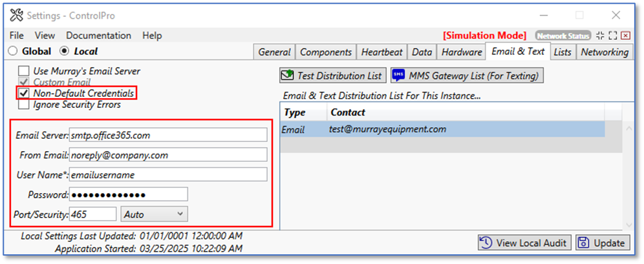Click the collapse-window arrows icon
This screenshot has width=644, height=264.
click(600, 36)
